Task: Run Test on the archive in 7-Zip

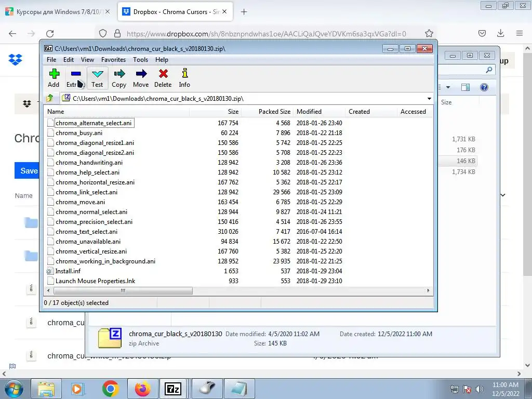Action: coord(97,78)
